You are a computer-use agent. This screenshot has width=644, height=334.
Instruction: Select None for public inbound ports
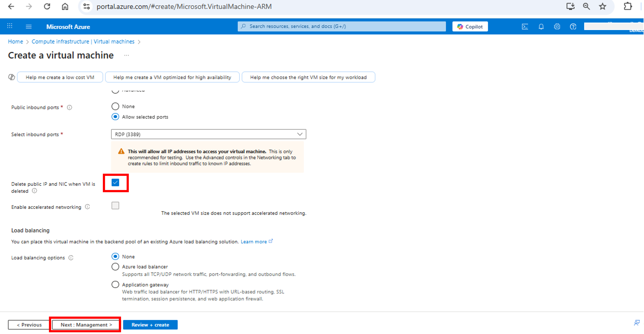click(115, 106)
